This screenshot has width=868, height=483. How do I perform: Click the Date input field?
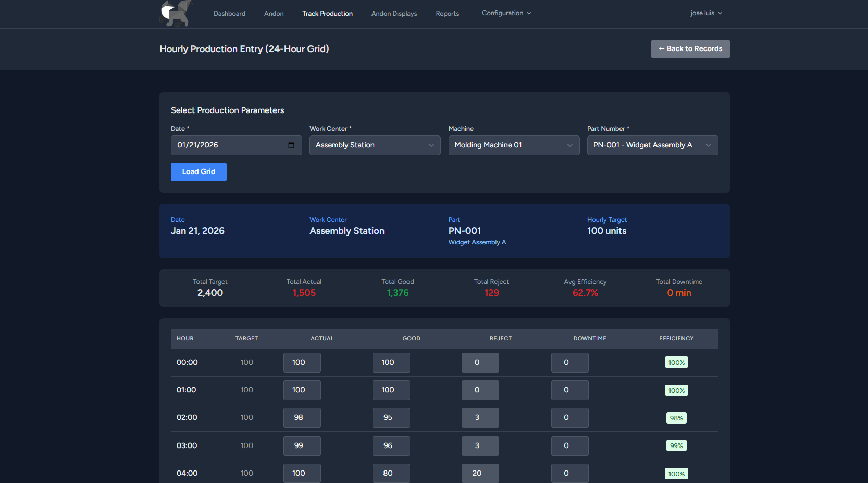[x=229, y=145]
